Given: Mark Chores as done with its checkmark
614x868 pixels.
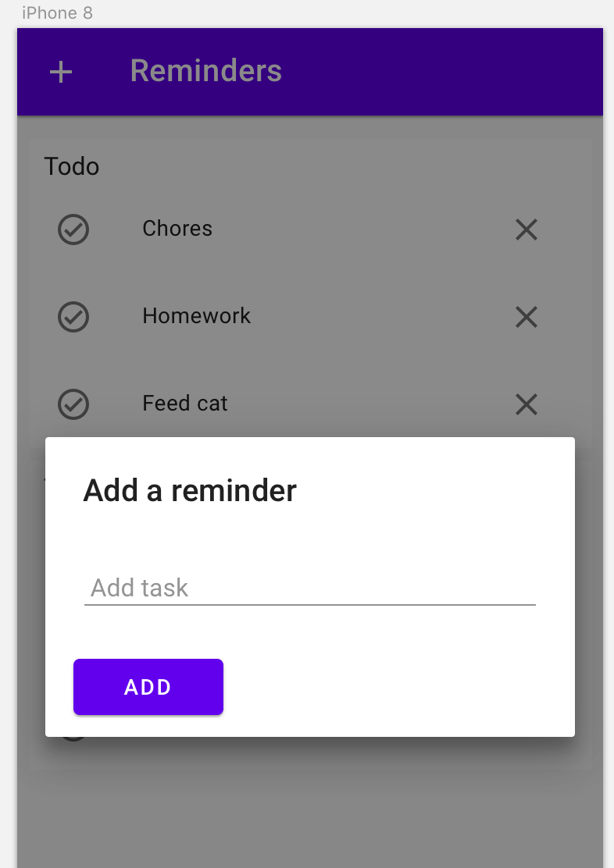Looking at the screenshot, I should [x=73, y=229].
